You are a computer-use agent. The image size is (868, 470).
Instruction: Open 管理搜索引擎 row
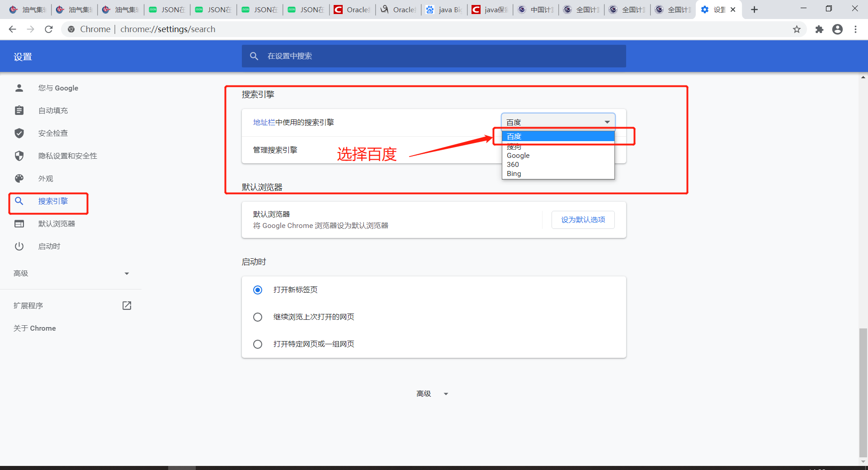pos(434,150)
